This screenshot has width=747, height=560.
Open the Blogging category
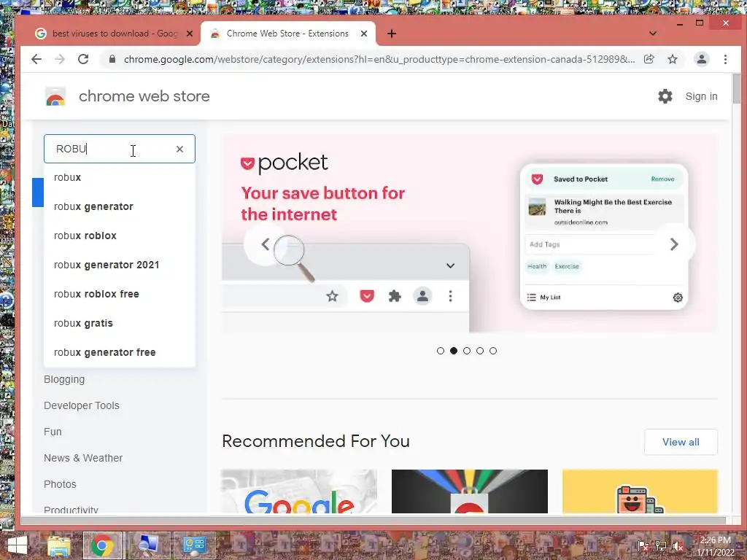[x=64, y=379]
